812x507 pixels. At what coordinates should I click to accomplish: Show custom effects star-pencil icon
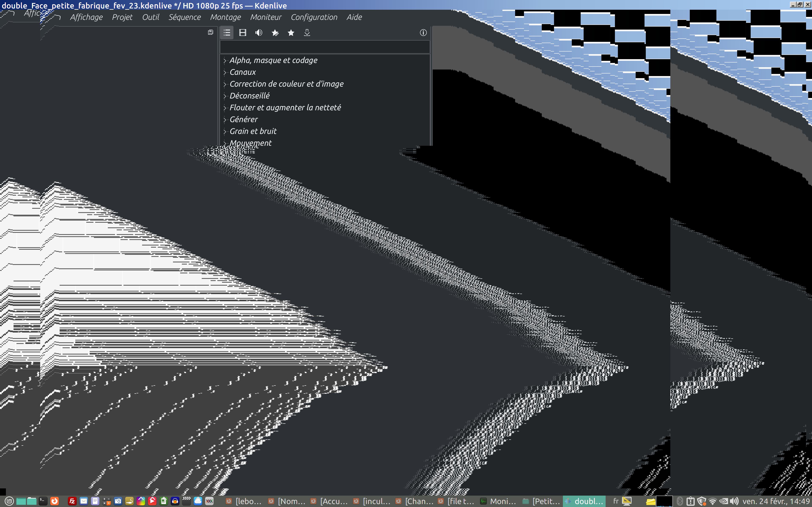(x=275, y=33)
